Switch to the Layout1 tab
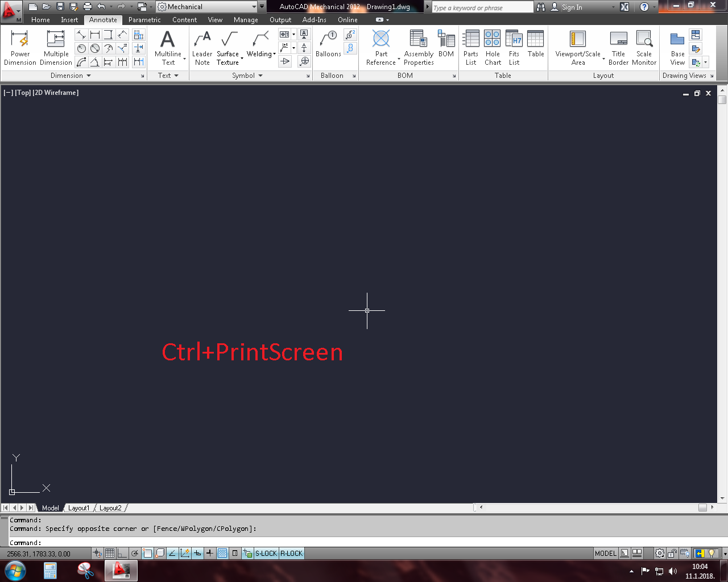This screenshot has width=728, height=582. pyautogui.click(x=79, y=508)
